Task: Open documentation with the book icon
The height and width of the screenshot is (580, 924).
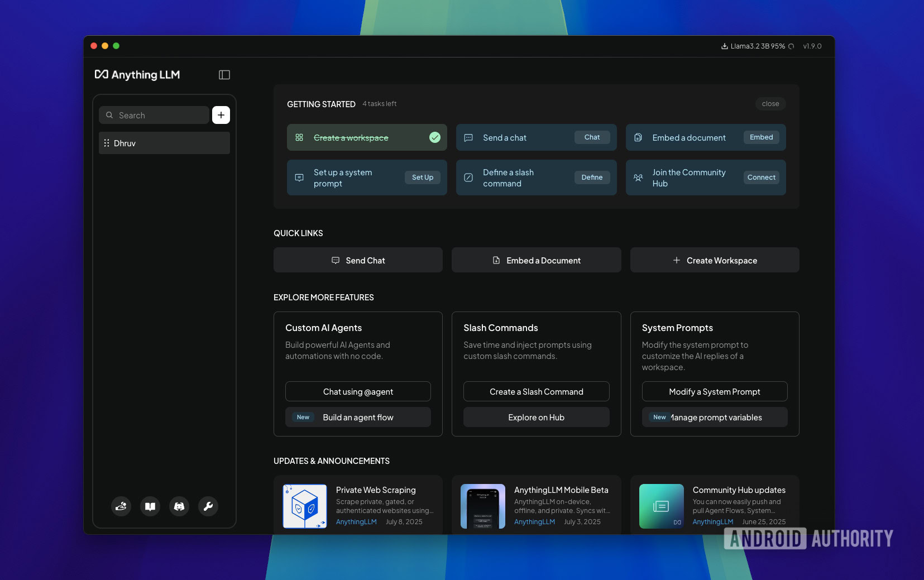Action: click(150, 506)
